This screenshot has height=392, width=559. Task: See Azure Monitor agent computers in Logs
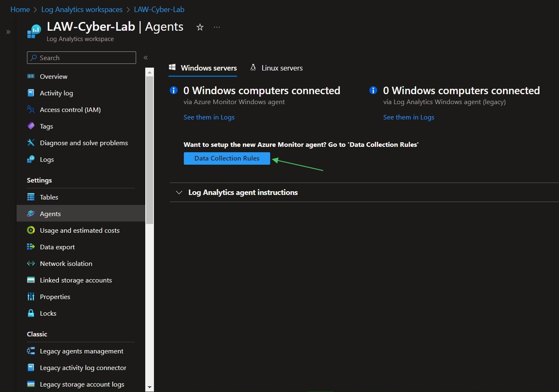[209, 117]
